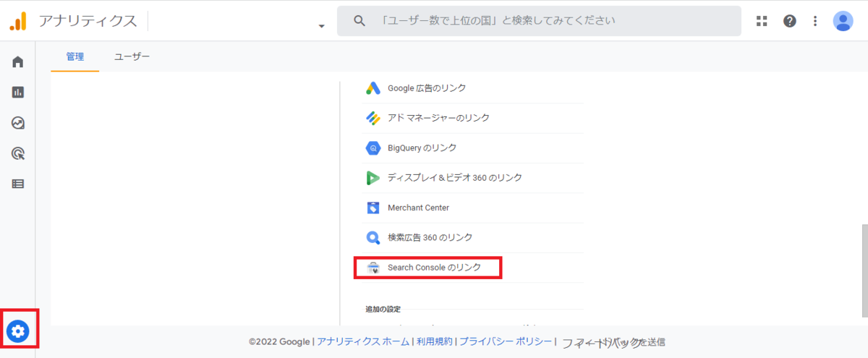The height and width of the screenshot is (358, 868).
Task: Open the Configure table icon in sidebar
Action: [18, 184]
